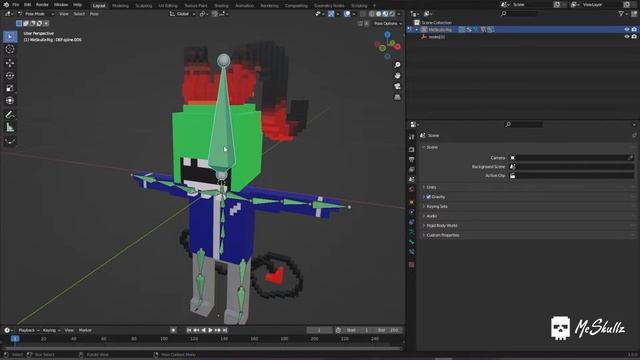Select the Measure tool
The height and width of the screenshot is (360, 640).
(x=10, y=128)
